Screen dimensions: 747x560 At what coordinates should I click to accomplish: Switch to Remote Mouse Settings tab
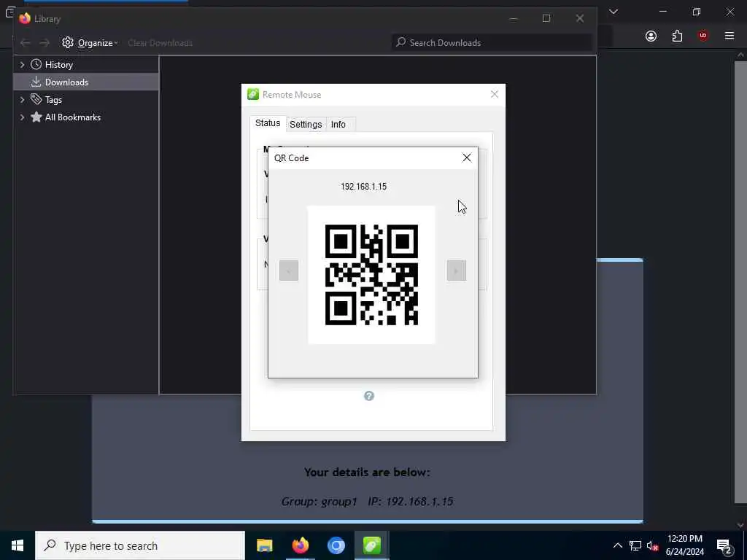point(306,124)
